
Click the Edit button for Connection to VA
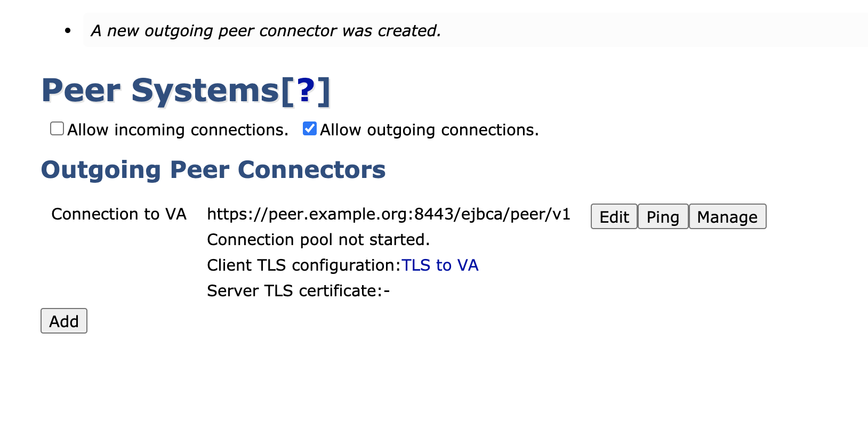tap(614, 217)
